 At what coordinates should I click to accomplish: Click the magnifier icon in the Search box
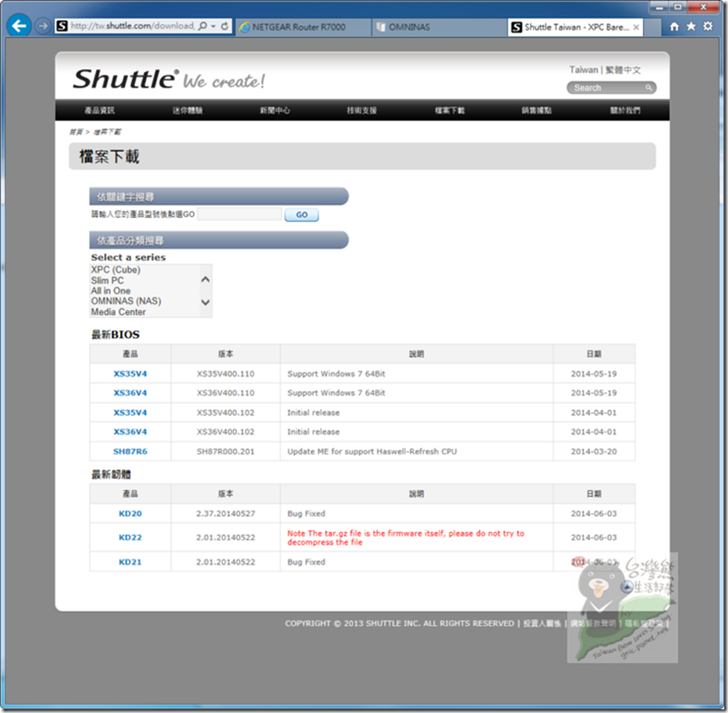(x=649, y=88)
